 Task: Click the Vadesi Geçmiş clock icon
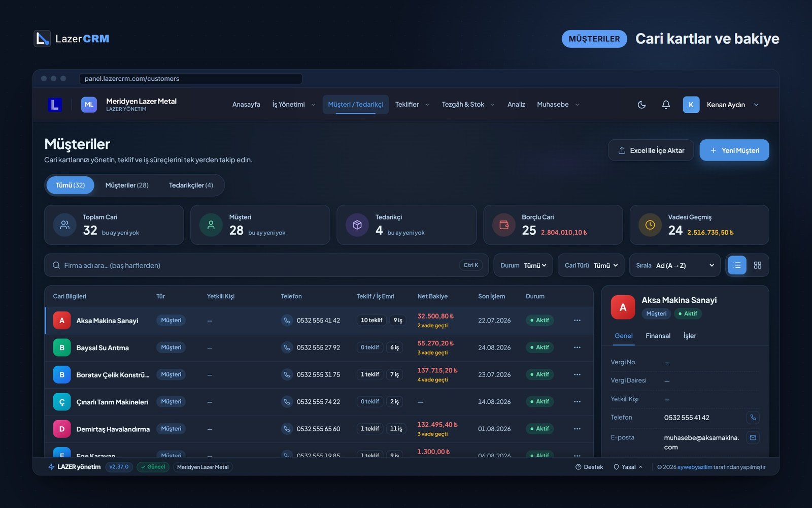[x=650, y=225]
